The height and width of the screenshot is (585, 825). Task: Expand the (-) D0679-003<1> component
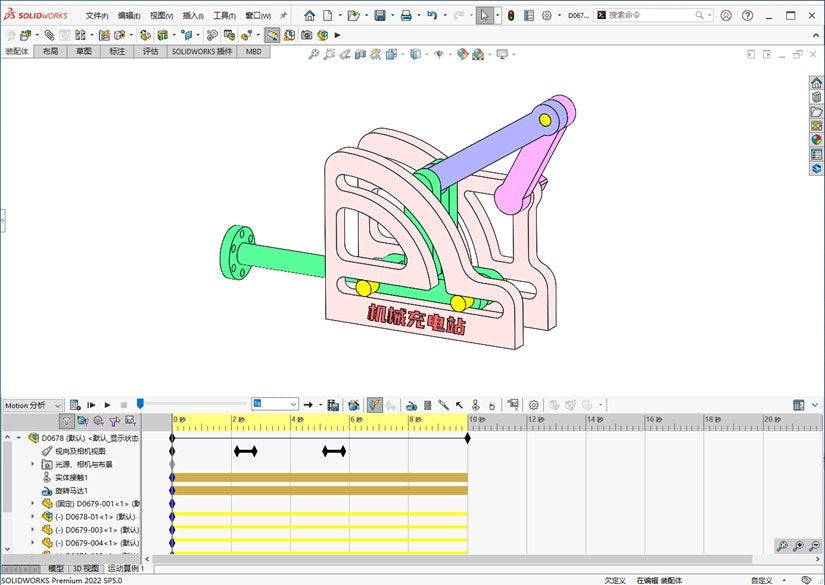[x=33, y=530]
